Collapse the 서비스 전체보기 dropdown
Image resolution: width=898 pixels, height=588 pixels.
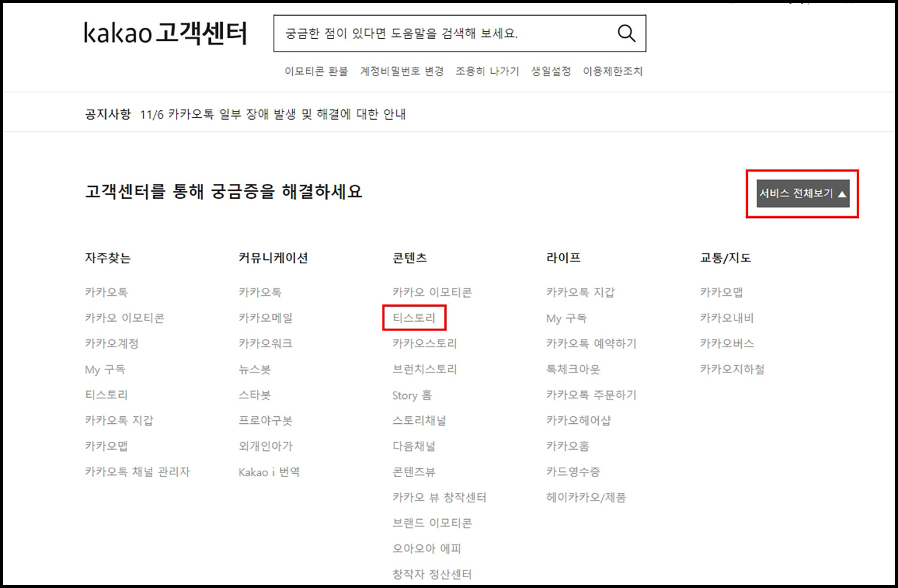point(803,193)
